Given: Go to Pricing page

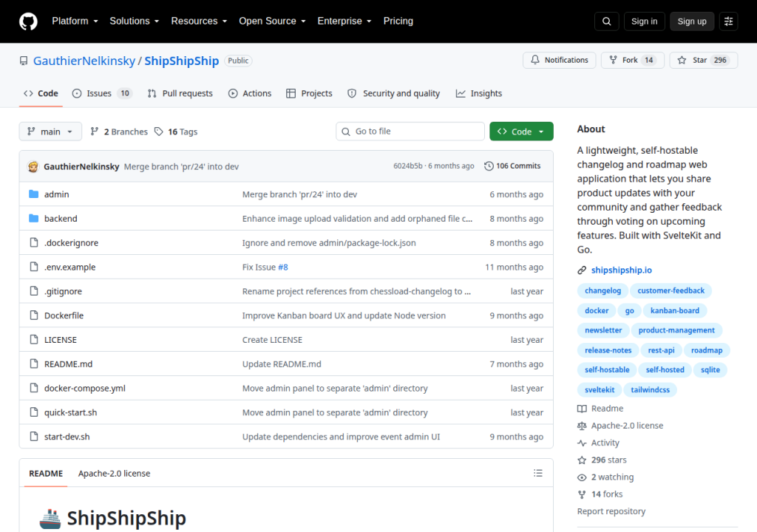Looking at the screenshot, I should (x=398, y=21).
